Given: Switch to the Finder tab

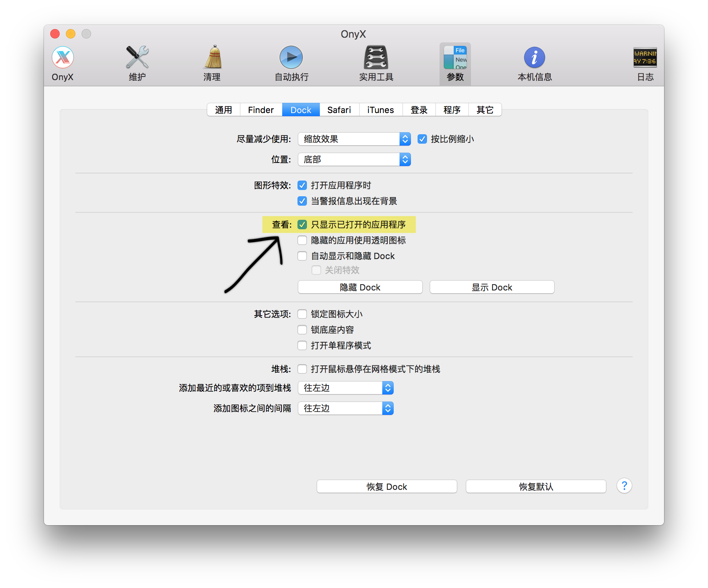Looking at the screenshot, I should 261,110.
